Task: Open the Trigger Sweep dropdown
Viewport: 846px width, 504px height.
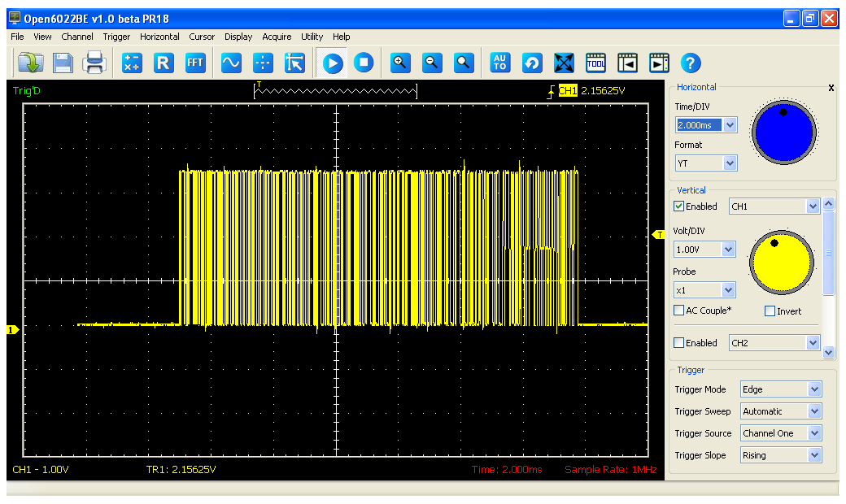Action: coord(814,411)
